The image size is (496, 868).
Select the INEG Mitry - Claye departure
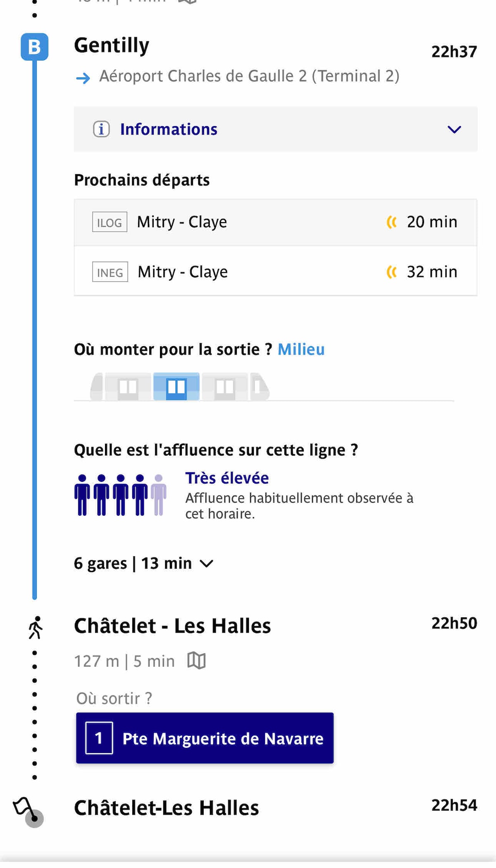click(275, 272)
